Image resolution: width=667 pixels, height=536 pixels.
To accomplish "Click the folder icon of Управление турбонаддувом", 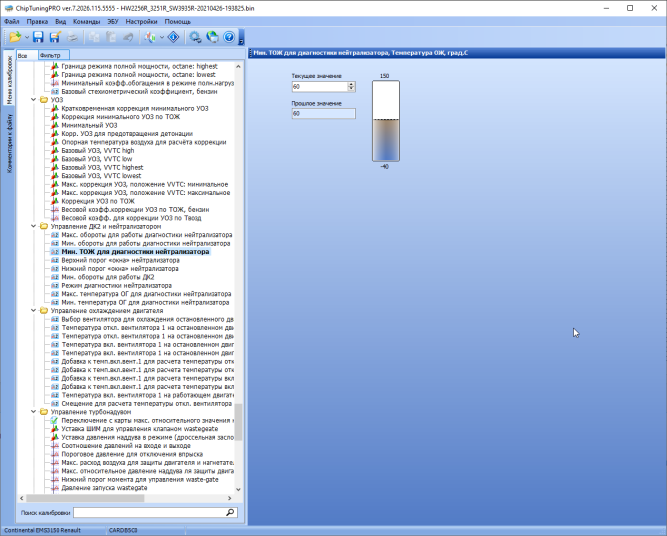I will coord(43,412).
